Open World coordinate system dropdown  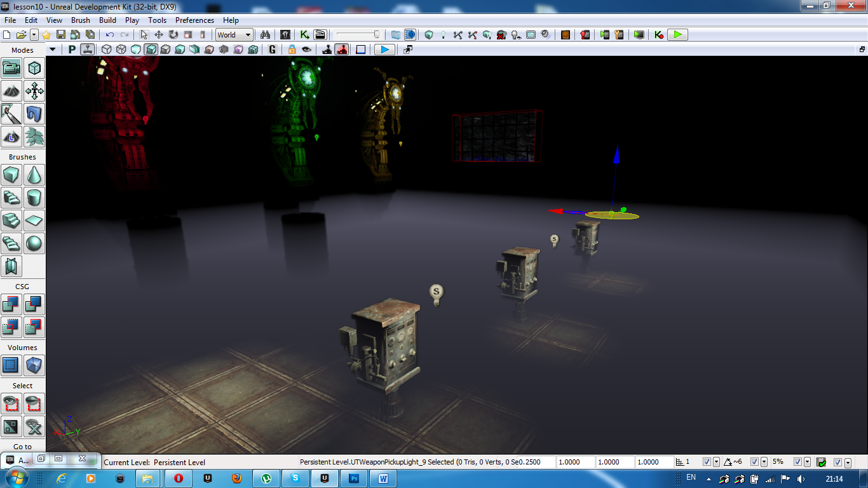[234, 35]
